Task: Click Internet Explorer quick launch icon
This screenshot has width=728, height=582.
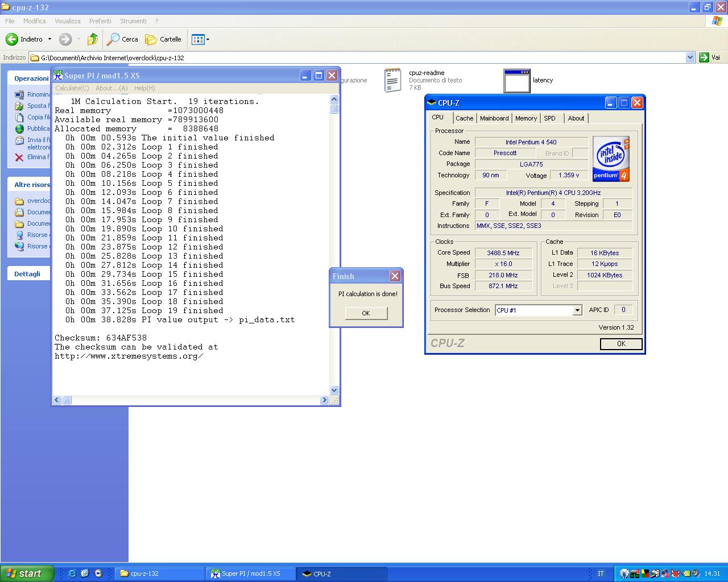Action: coord(72,573)
